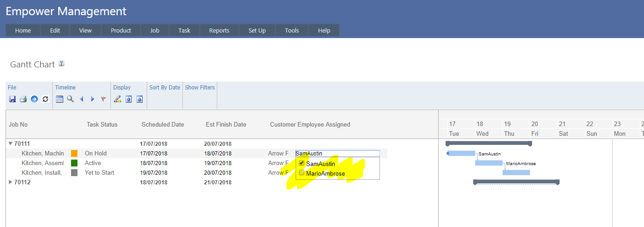Screen dimensions: 644x227
Task: Check the MarioAmbrose checkbox
Action: point(302,173)
